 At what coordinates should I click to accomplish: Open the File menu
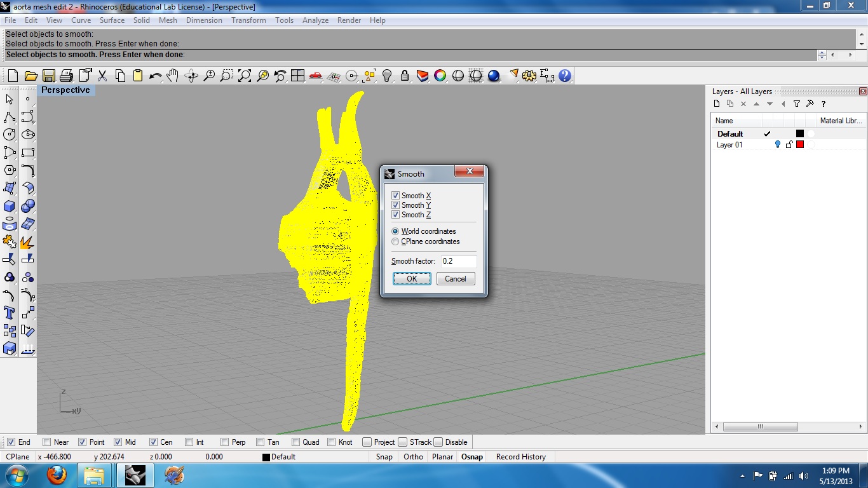click(10, 20)
